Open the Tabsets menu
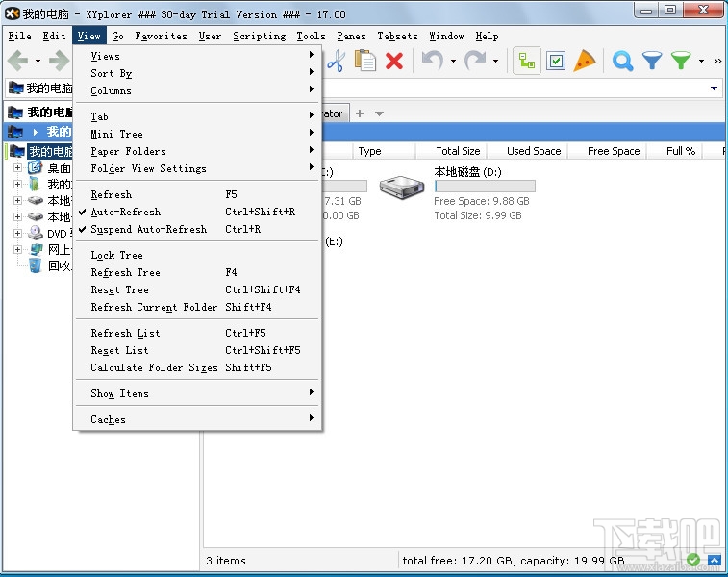This screenshot has height=577, width=728. (x=397, y=36)
